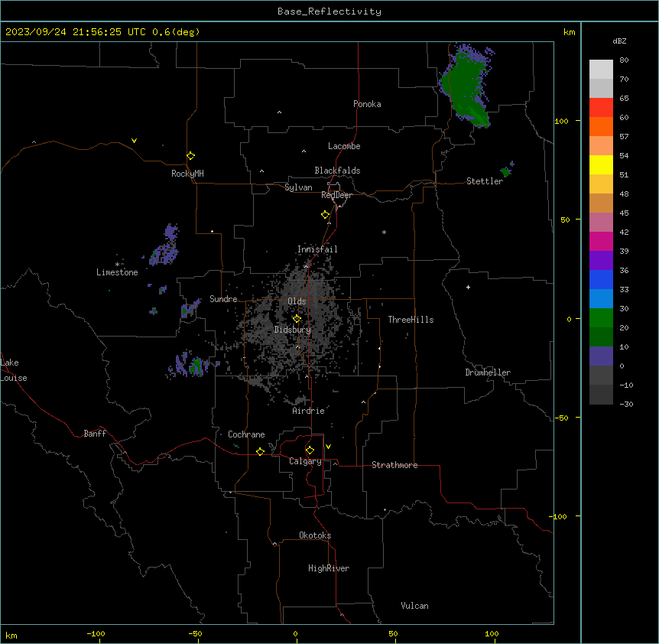Click the Lacombe city label
The width and height of the screenshot is (659, 644).
point(344,146)
